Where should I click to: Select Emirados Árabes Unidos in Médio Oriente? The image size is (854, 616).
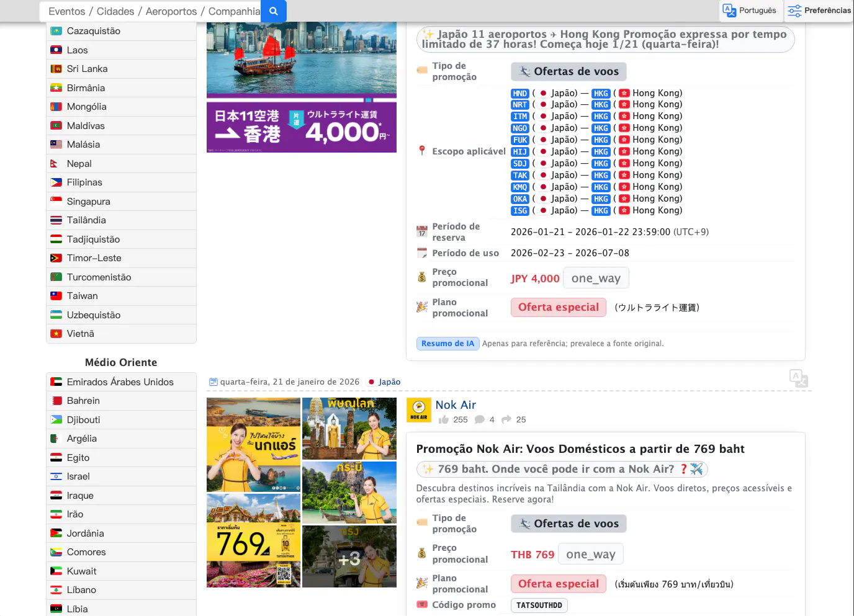coord(121,382)
